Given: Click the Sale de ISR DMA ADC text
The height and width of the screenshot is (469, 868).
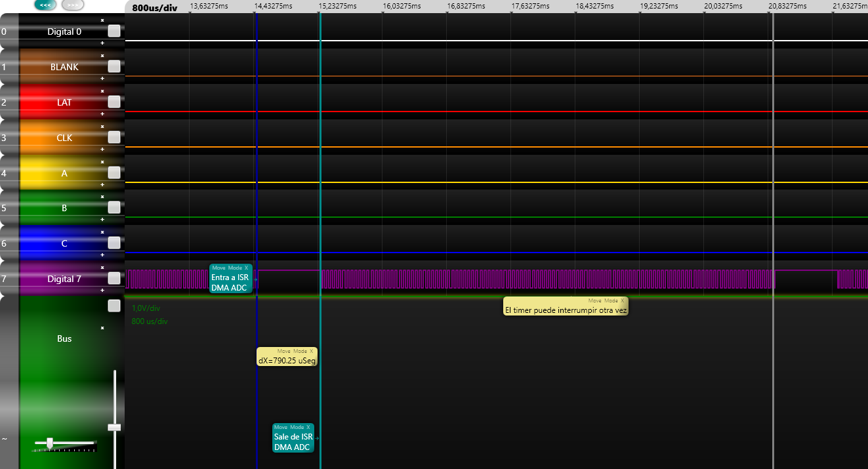Looking at the screenshot, I should (292, 442).
